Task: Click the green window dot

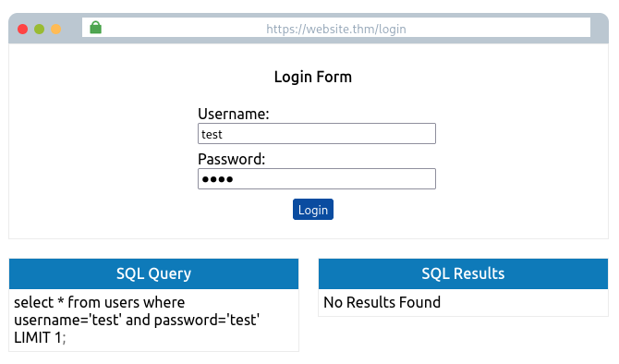Action: pos(39,30)
